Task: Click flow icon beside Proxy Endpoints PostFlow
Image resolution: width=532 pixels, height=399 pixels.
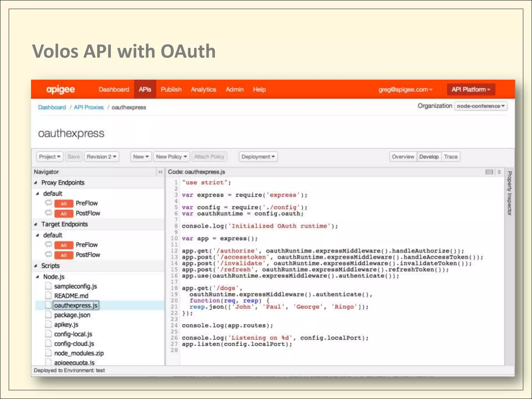Action: tap(49, 213)
